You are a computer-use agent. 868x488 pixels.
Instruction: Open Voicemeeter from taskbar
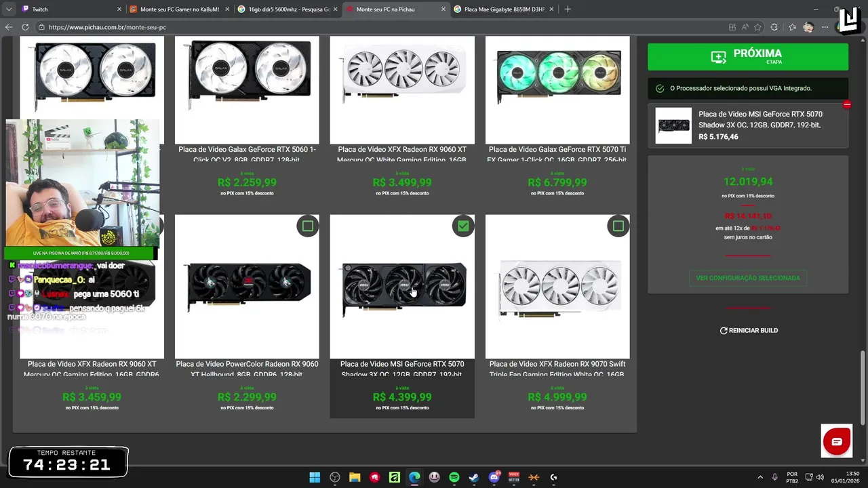pos(514,477)
